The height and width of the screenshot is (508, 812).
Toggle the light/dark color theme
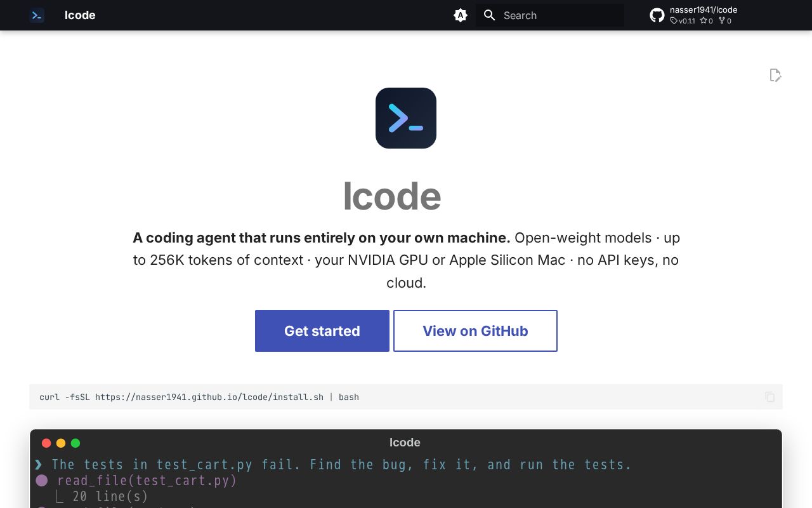click(x=461, y=15)
